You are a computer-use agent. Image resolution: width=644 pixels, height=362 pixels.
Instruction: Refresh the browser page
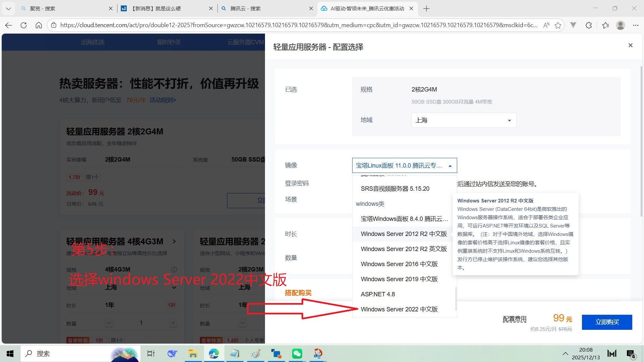point(23,25)
